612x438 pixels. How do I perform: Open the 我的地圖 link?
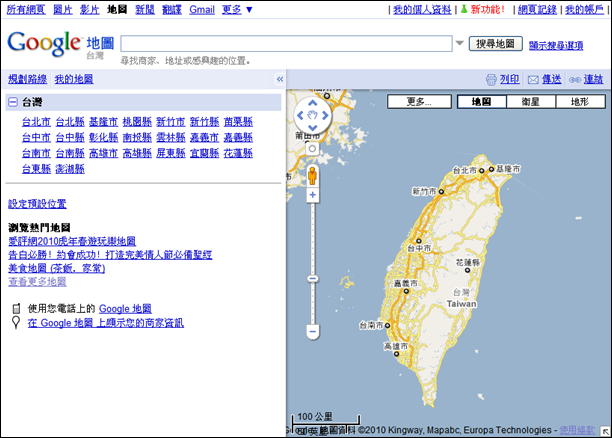[74, 79]
